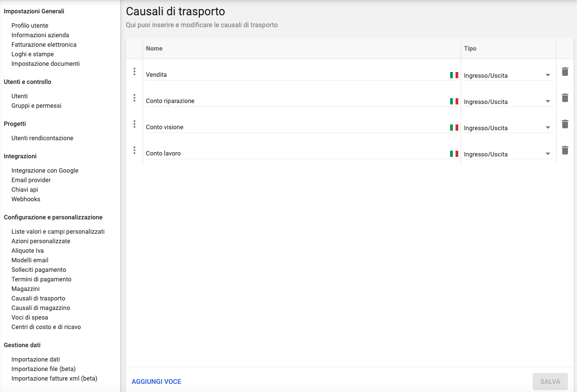Open three-dot menu for Conto riparazione
The width and height of the screenshot is (577, 392).
[134, 98]
